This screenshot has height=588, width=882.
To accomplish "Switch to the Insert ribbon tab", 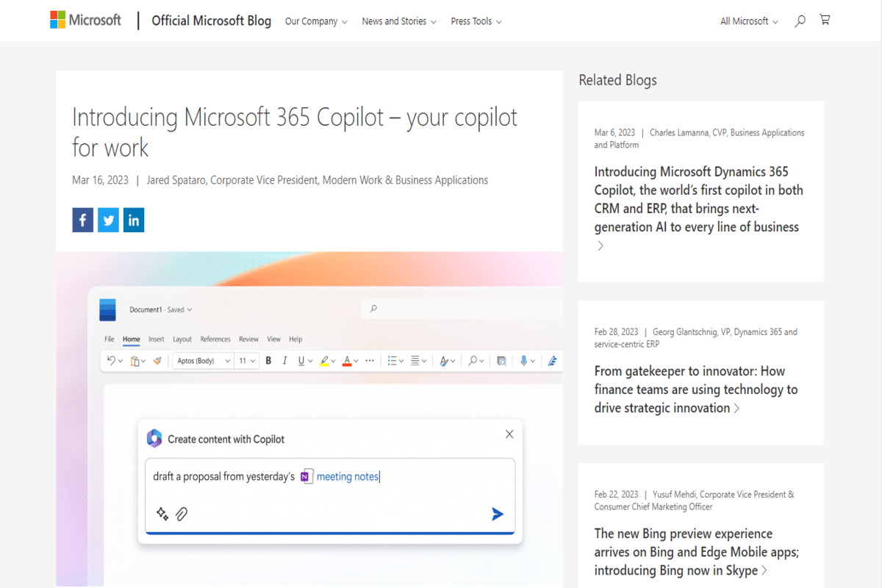I will click(x=157, y=339).
